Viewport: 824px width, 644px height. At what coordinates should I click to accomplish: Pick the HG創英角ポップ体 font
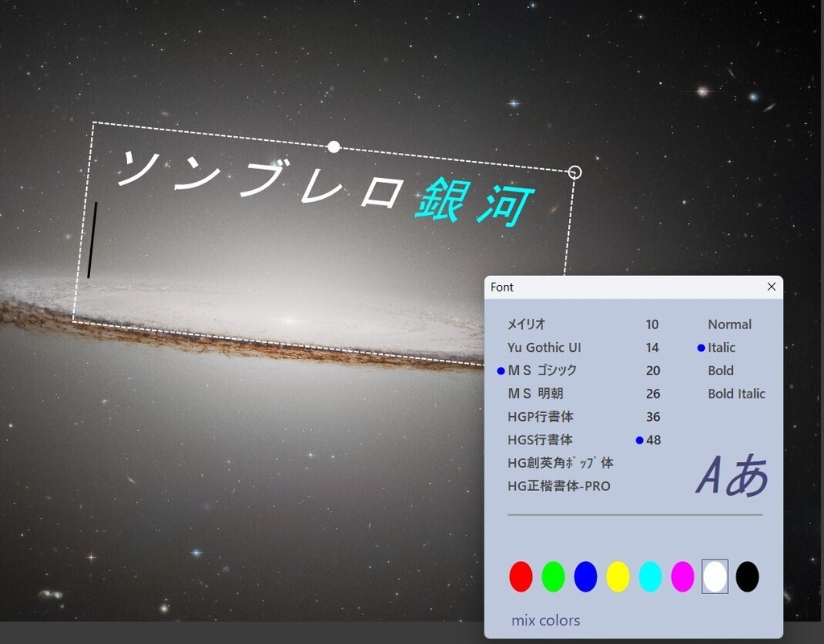tap(560, 463)
